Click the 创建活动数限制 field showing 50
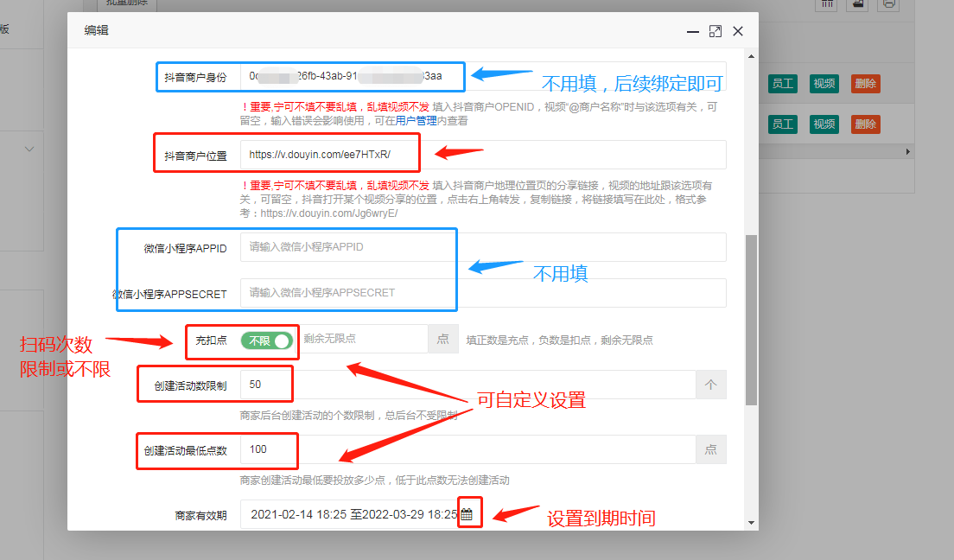 click(x=467, y=385)
